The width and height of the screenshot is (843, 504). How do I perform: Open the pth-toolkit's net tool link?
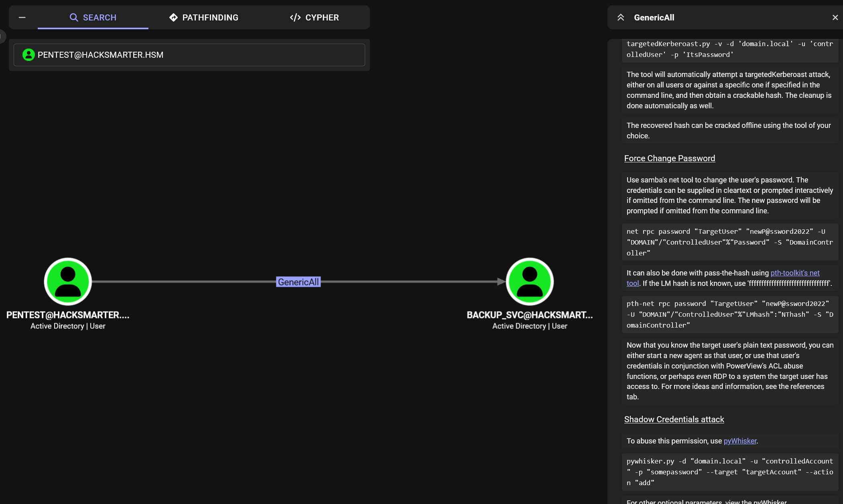click(795, 273)
